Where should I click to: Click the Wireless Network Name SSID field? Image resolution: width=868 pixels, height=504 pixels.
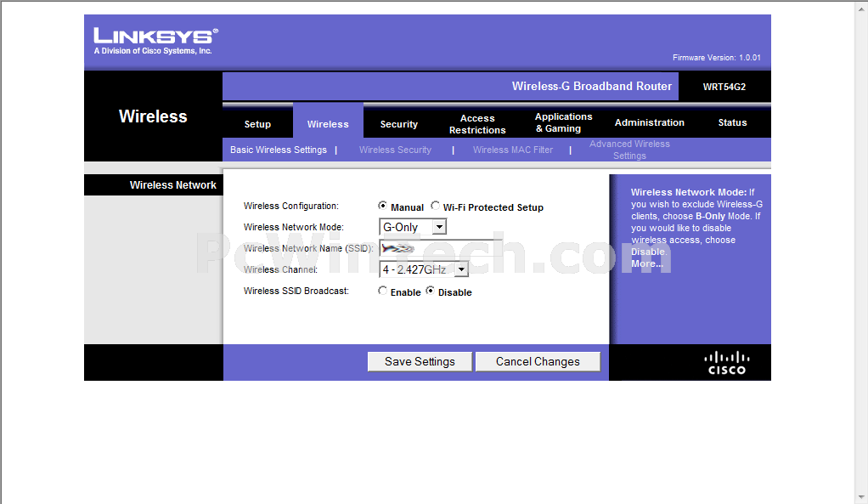[x=441, y=248]
